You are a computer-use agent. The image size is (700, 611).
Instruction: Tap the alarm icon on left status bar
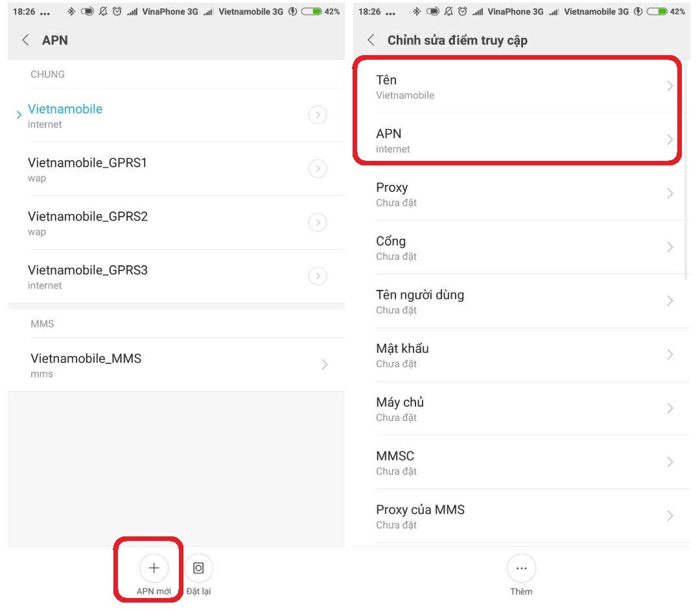click(117, 12)
